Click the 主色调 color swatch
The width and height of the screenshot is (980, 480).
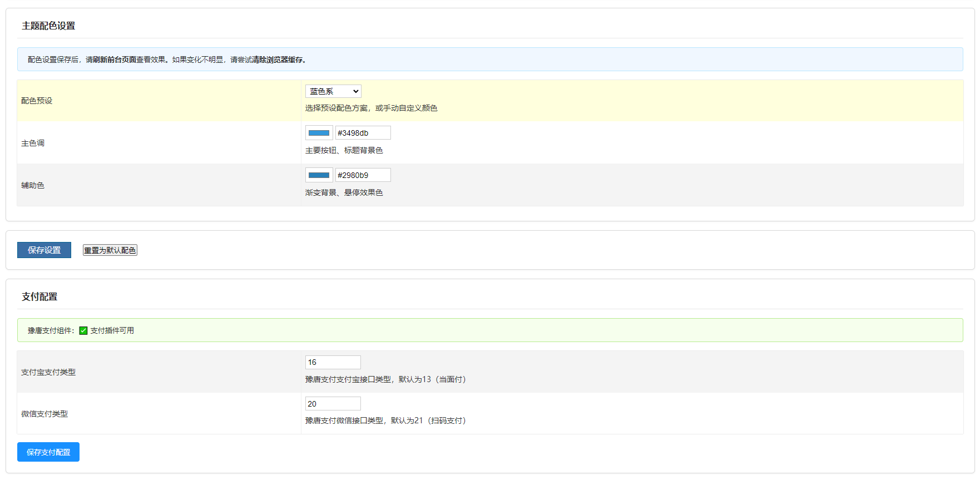(x=319, y=133)
